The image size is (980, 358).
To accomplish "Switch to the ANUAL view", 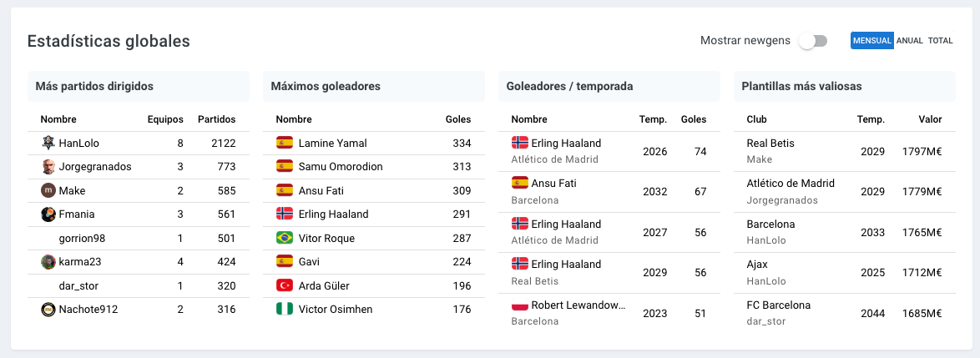I will (x=909, y=41).
